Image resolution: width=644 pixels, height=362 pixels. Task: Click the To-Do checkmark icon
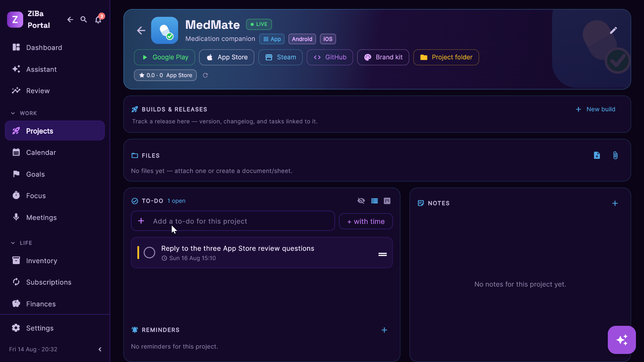135,201
